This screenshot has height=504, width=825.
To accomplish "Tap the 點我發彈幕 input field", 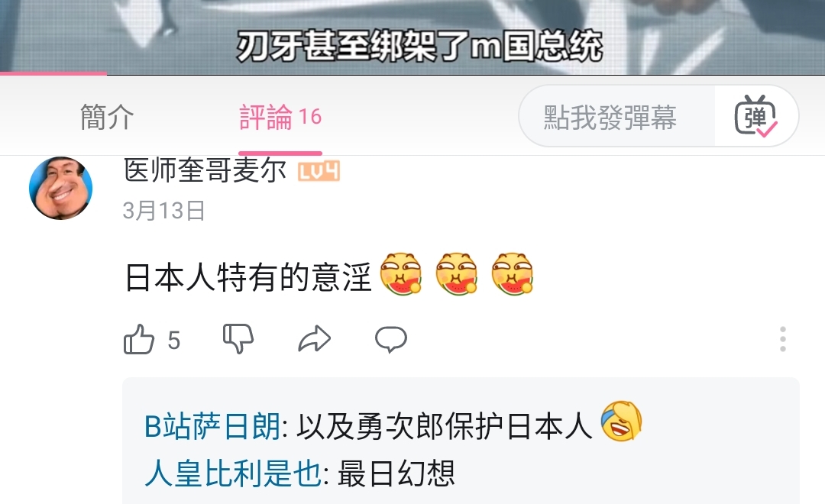I will click(x=616, y=116).
